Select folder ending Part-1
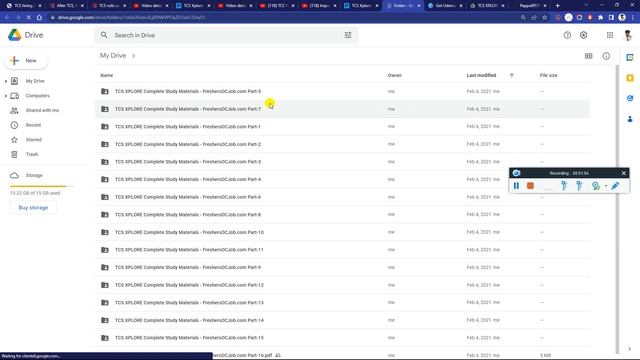Image resolution: width=640 pixels, height=360 pixels. coord(342,127)
